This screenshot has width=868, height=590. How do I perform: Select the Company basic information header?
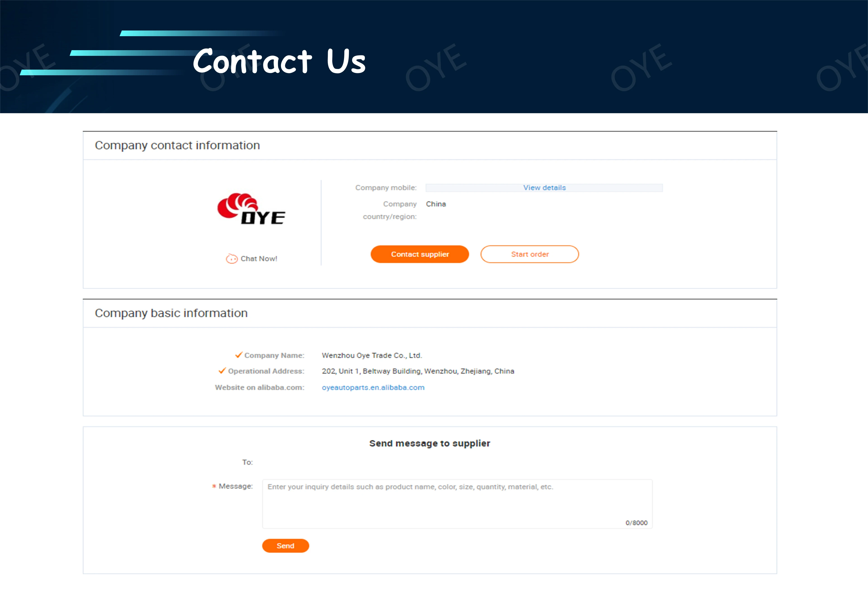171,313
